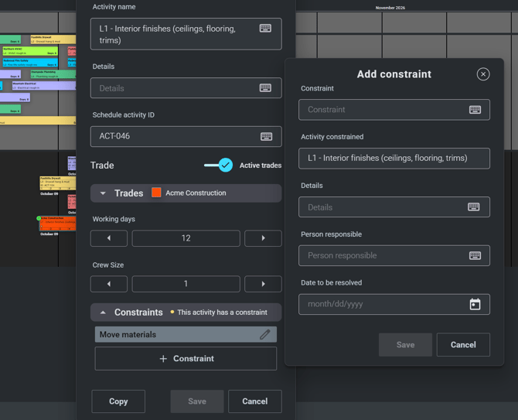Screen dimensions: 518x420
Task: Click the Crew Size value 1 field
Action: pos(186,284)
